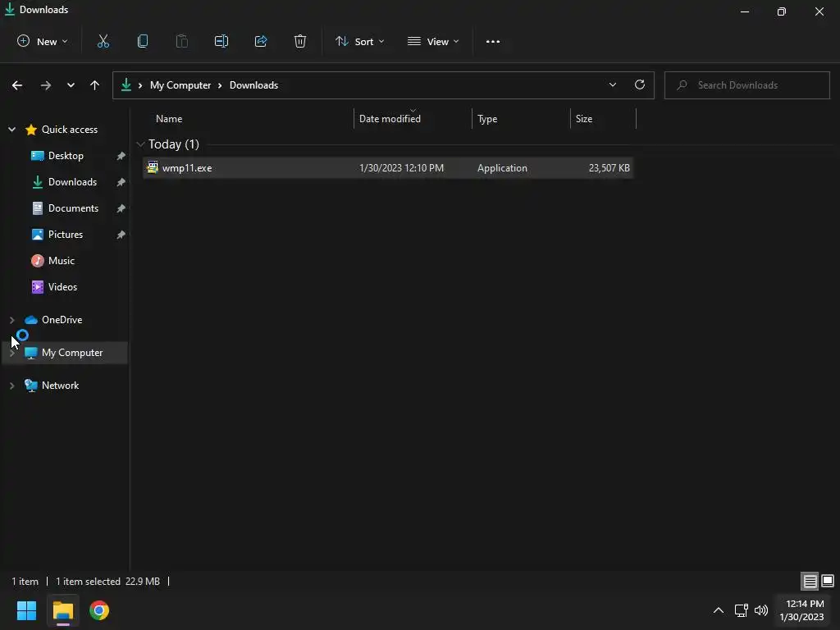Expand address bar history dropdown
This screenshot has height=630, width=840.
click(x=612, y=84)
